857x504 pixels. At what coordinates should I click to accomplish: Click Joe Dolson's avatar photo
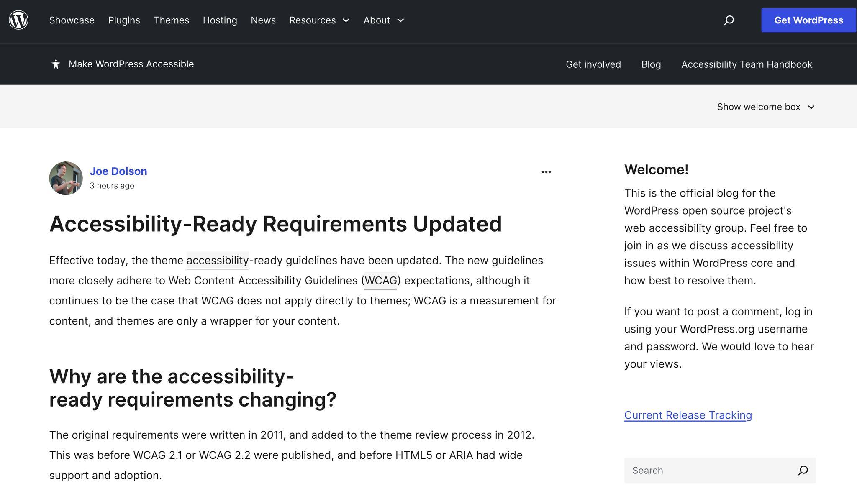click(x=66, y=178)
